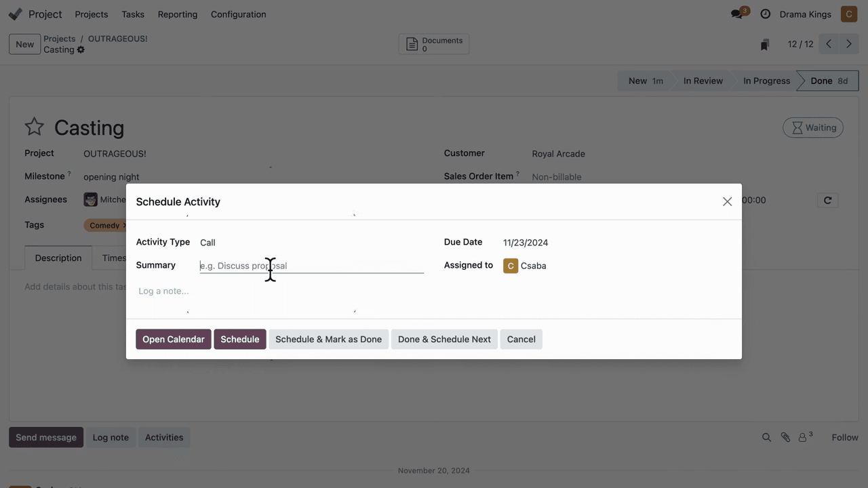This screenshot has height=488, width=868.
Task: Open the Reporting menu
Action: [x=177, y=14]
